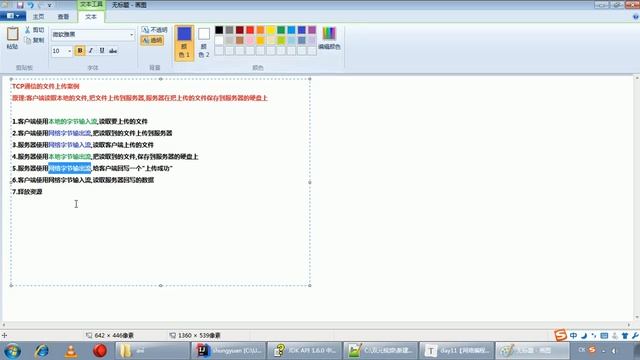Pick the dark red color swatch
This screenshot has width=640, height=360.
(x=240, y=30)
